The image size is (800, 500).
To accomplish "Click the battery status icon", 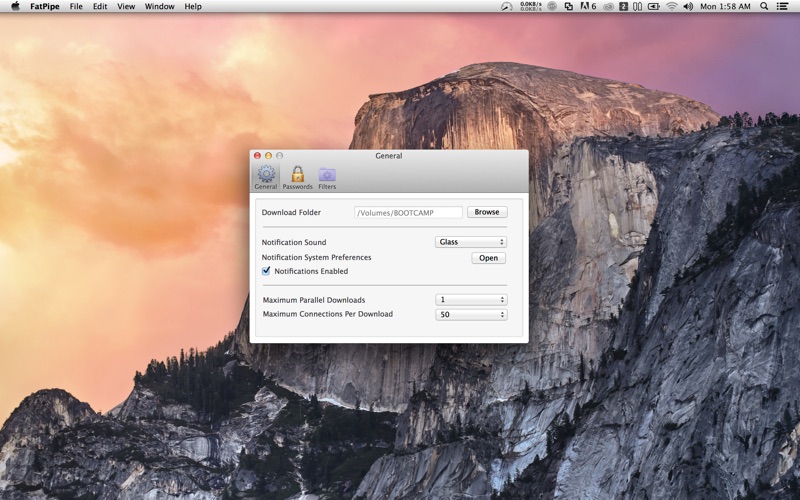I will [654, 6].
